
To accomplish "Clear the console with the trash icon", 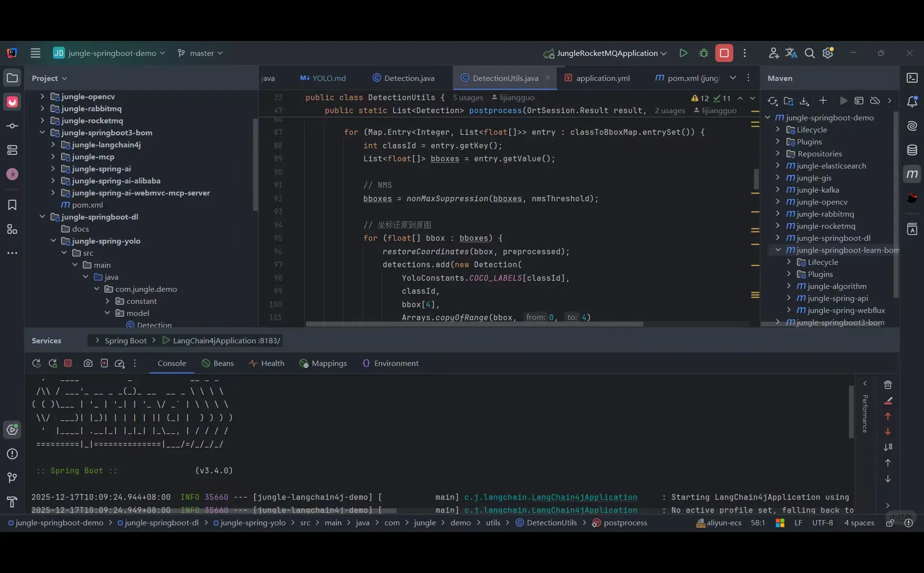I will [888, 385].
